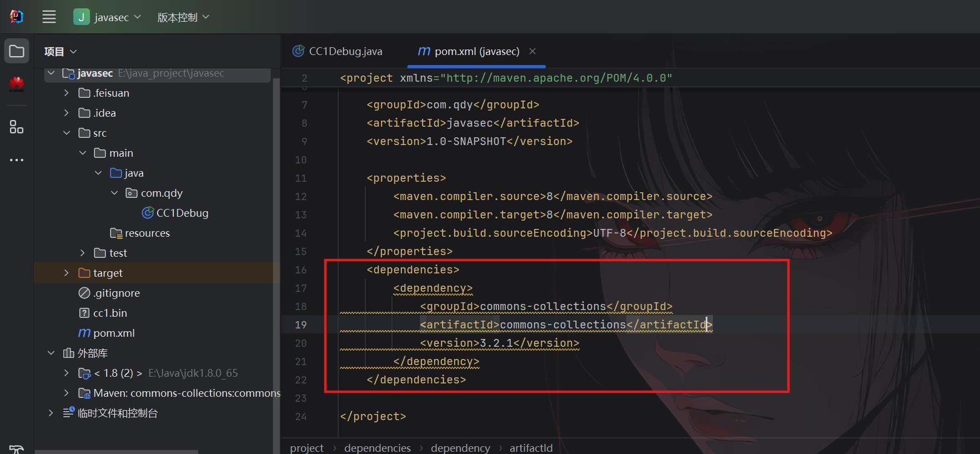980x454 pixels.
Task: Click the dependencies breadcrumb
Action: [378, 448]
